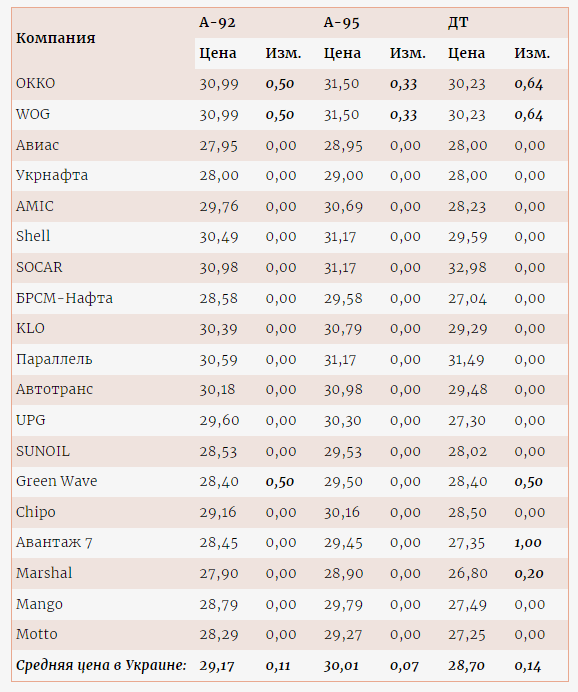Screen dimensions: 578x692
Task: Click Авантаж 7 ДТ change 1,00
Action: pos(528,543)
